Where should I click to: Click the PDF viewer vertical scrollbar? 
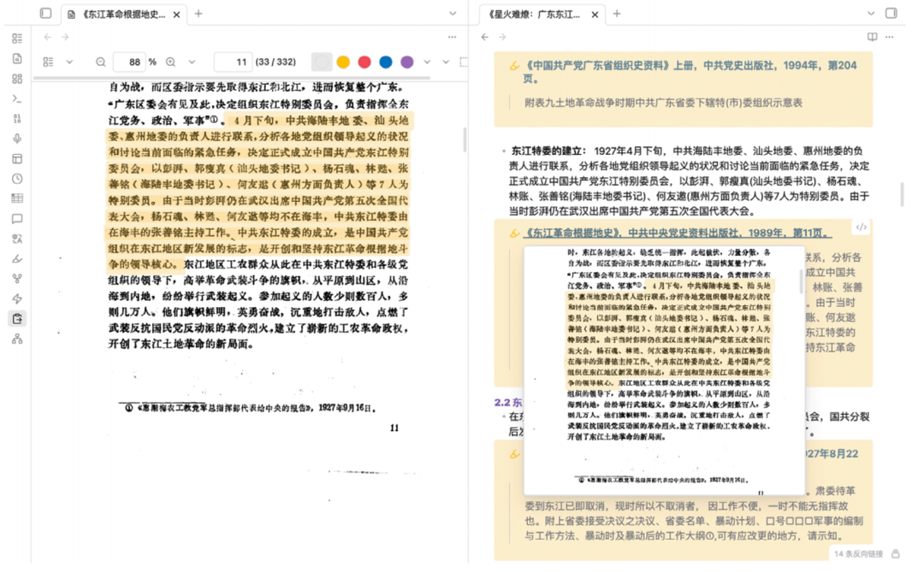coord(465,140)
